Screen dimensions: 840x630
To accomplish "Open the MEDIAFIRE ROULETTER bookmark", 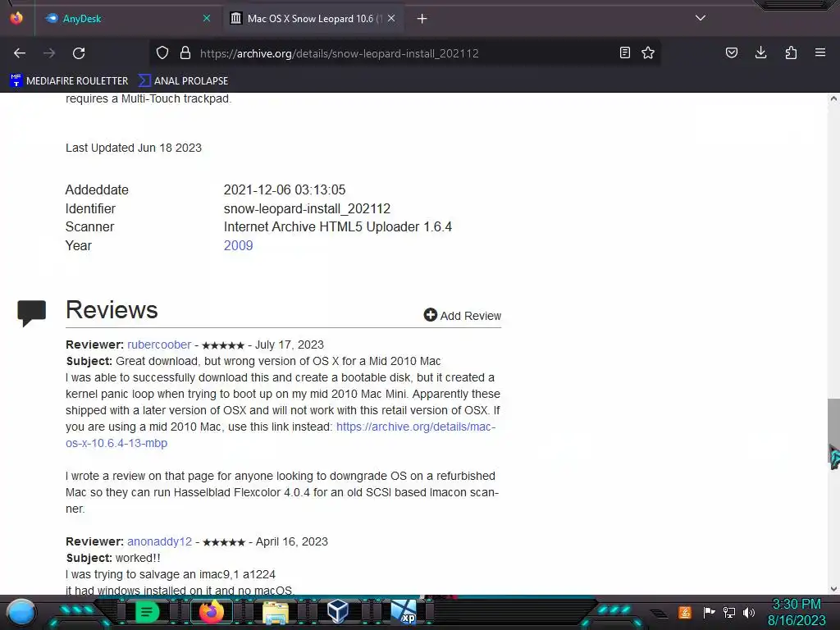I will (x=69, y=81).
